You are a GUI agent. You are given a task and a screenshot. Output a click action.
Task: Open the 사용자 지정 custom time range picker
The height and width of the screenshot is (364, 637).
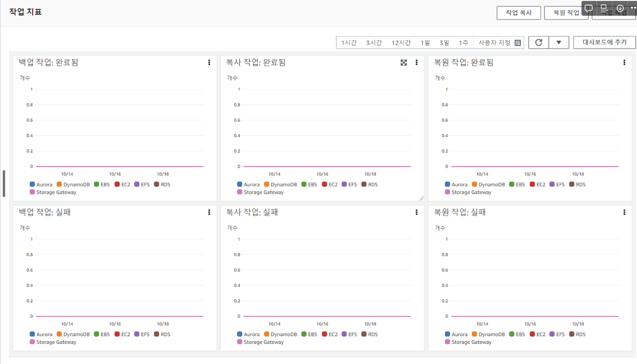[x=500, y=43]
